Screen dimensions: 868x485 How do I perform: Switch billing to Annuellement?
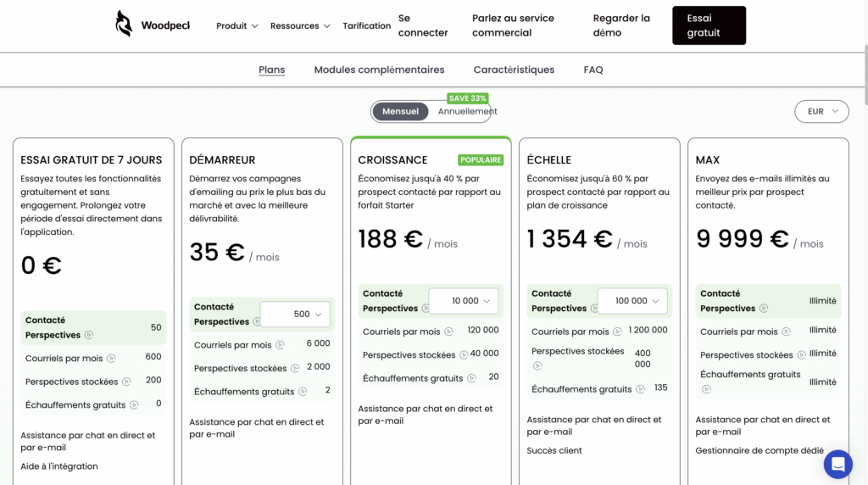click(467, 112)
